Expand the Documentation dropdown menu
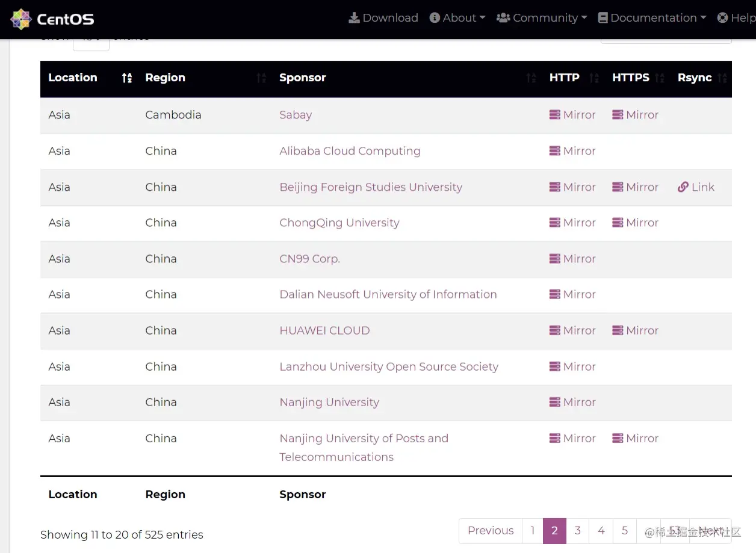Viewport: 756px width, 553px height. click(x=652, y=18)
